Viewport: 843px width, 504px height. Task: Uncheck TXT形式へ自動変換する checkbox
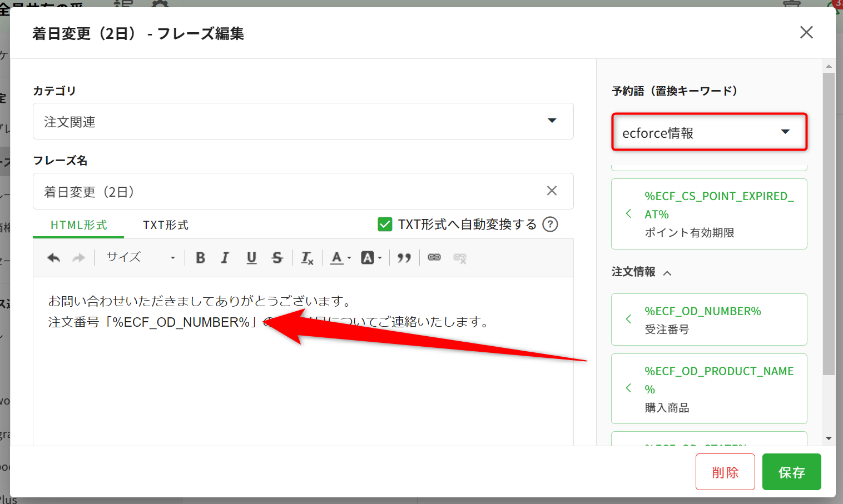385,224
